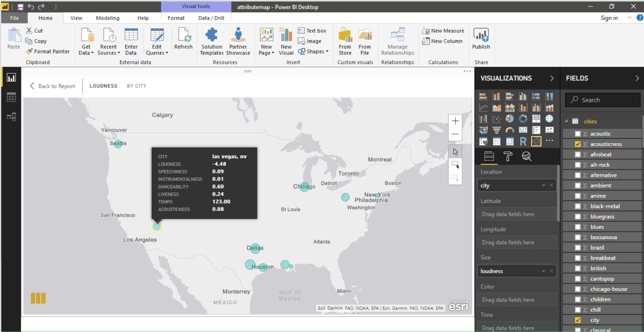Select the donut chart visual
The height and width of the screenshot is (332, 644).
point(523,118)
